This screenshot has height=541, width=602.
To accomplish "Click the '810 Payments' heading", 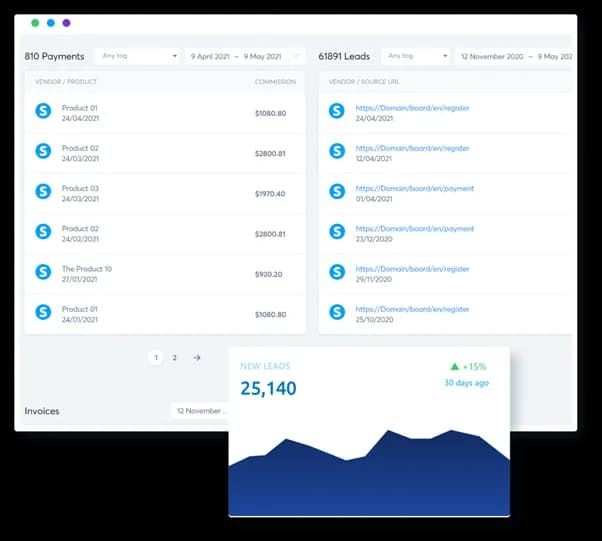I will [54, 56].
